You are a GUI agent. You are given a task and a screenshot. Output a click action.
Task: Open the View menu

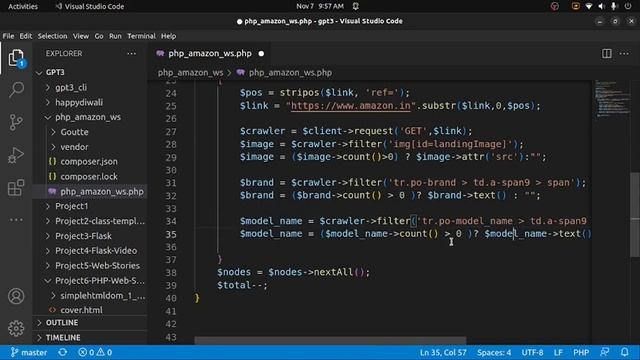click(81, 36)
